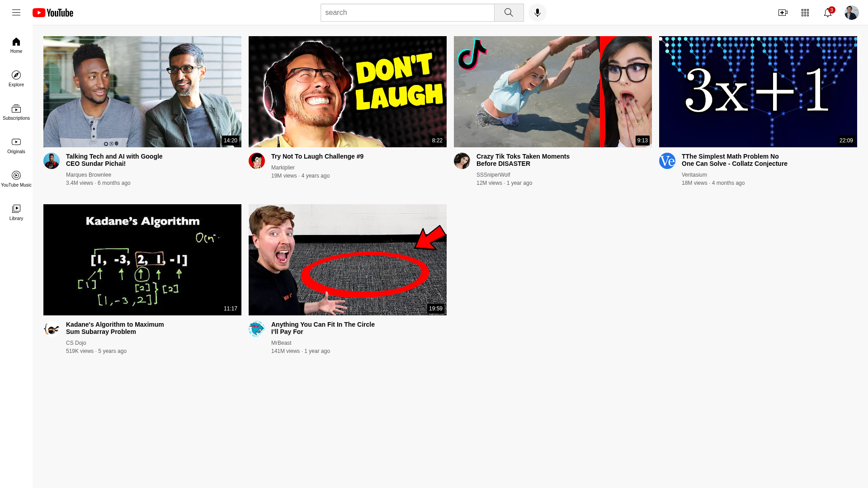Viewport: 868px width, 488px height.
Task: Open the Marques Brownlee channel link
Action: [89, 175]
